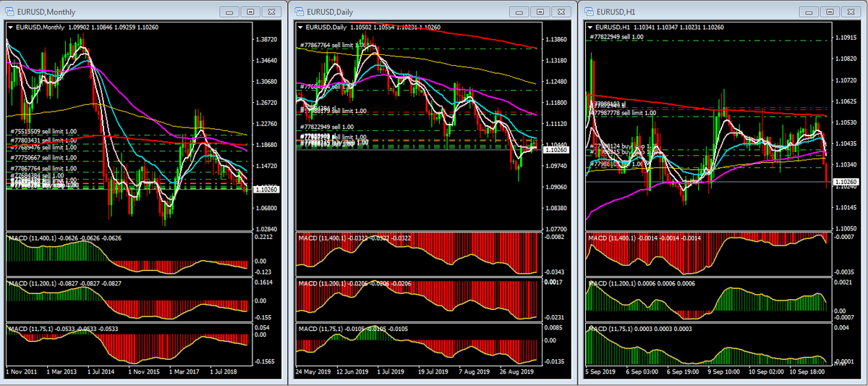Image resolution: width=868 pixels, height=386 pixels.
Task: Restore the EURUSD,Daily chart window
Action: tap(540, 12)
